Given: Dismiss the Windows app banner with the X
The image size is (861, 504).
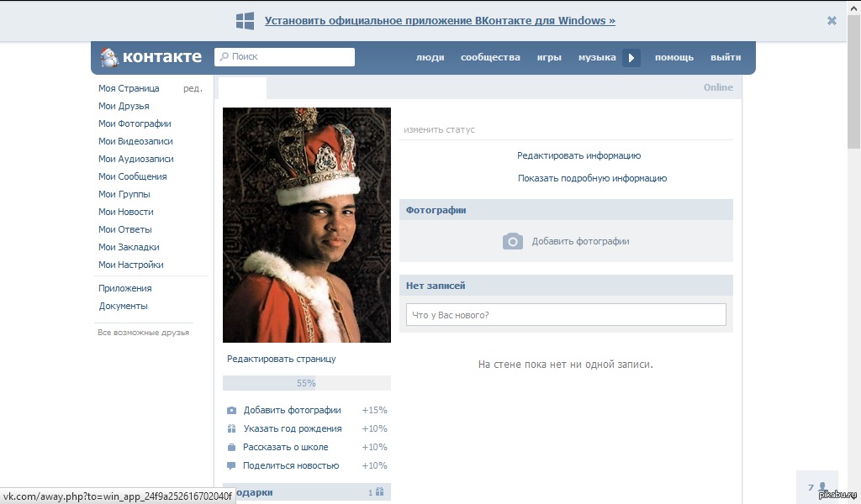Looking at the screenshot, I should [x=832, y=21].
